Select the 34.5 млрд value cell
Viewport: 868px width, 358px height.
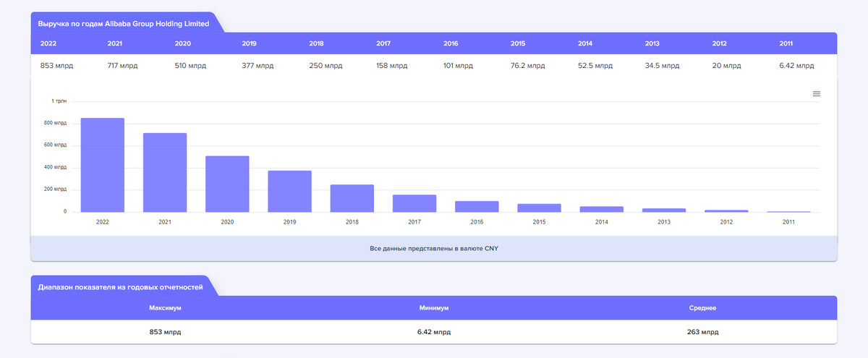point(663,65)
